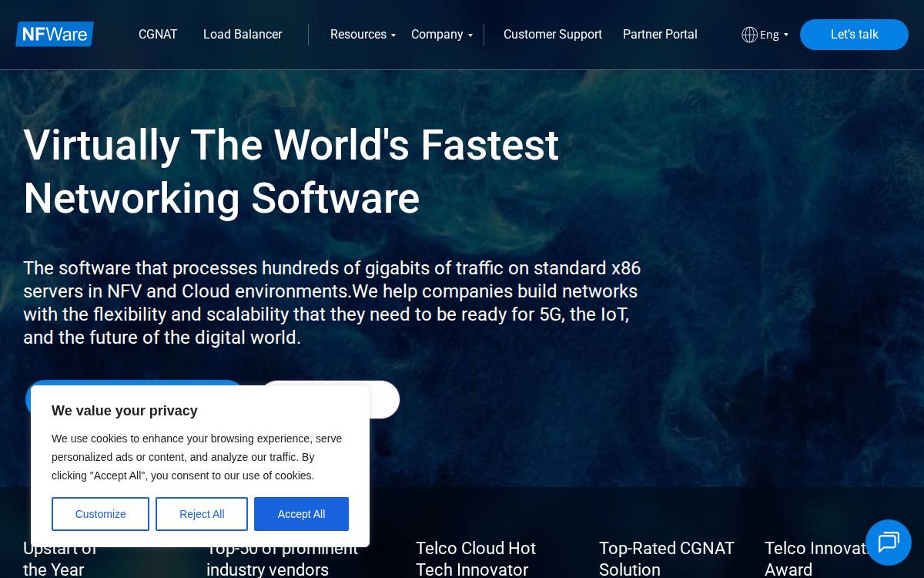Image resolution: width=924 pixels, height=578 pixels.
Task: Open the Load Balancer menu item
Action: point(243,35)
